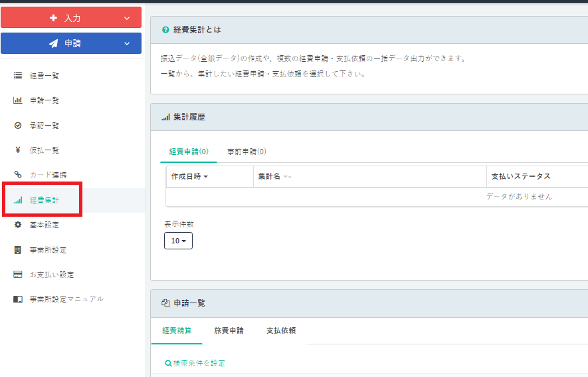Switch to 旅費申請 tab
The height and width of the screenshot is (377, 588).
pos(229,330)
